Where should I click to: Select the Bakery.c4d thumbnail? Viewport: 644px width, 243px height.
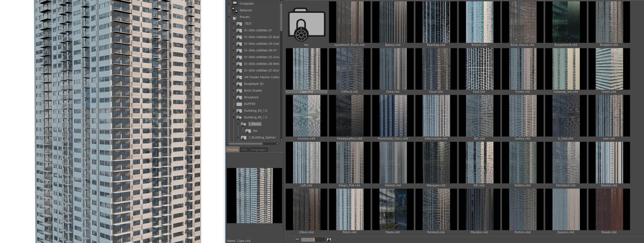393,22
